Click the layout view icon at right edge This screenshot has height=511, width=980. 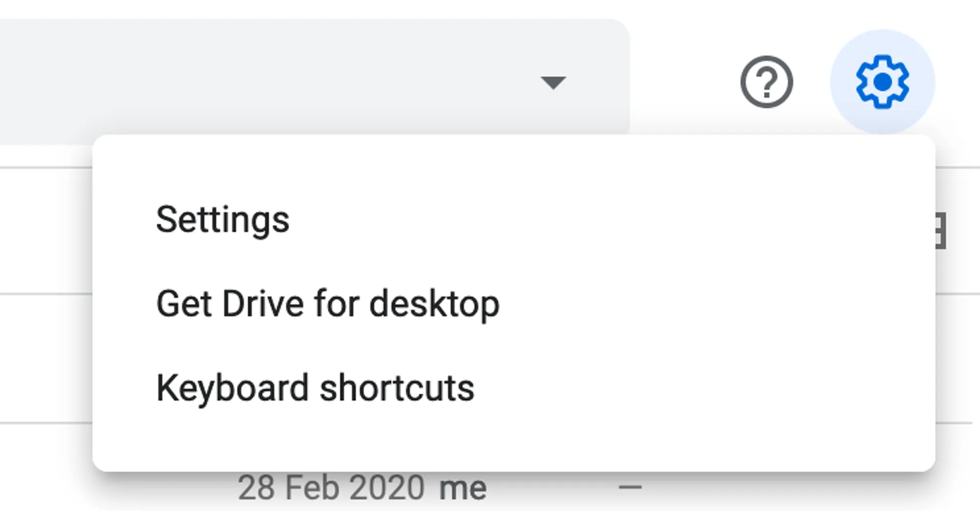941,230
